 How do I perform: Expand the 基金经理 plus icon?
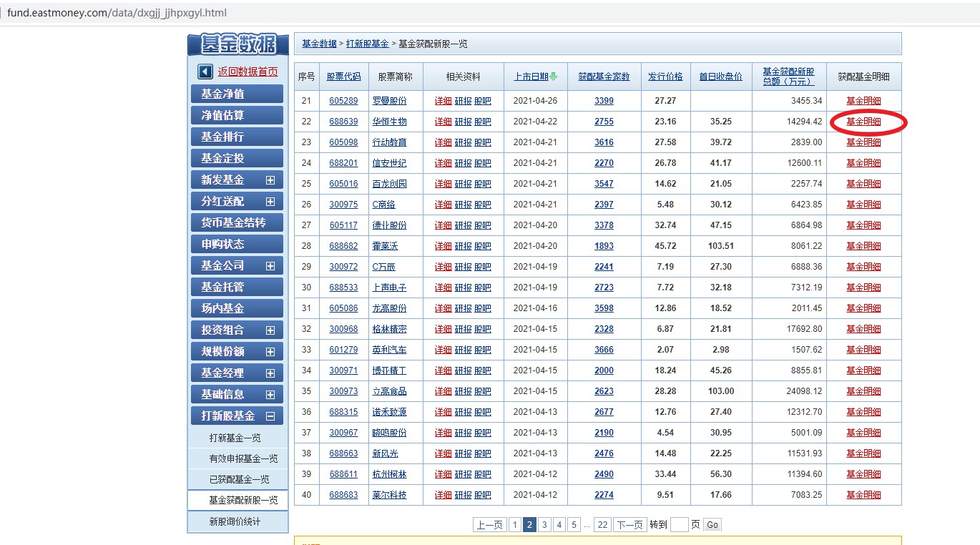(x=270, y=373)
